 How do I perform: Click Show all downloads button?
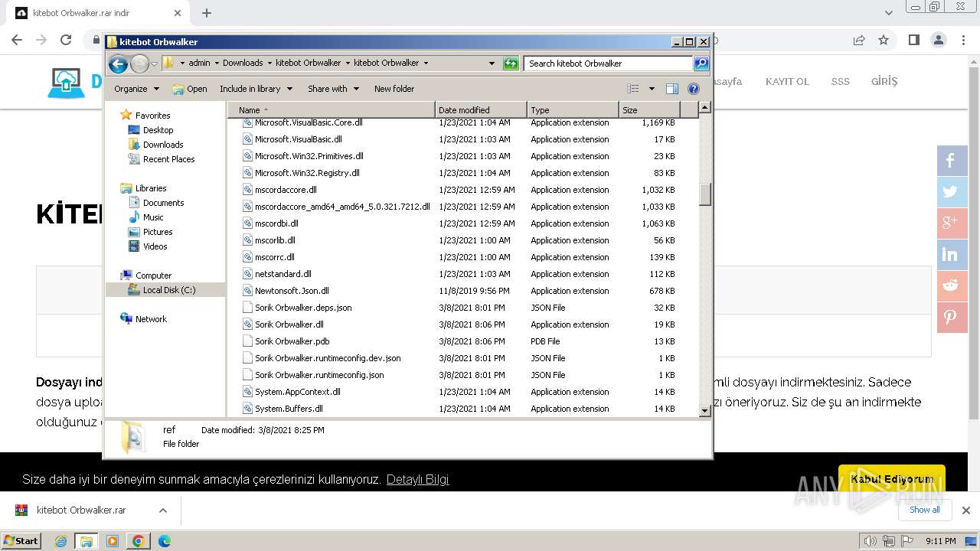pos(924,510)
